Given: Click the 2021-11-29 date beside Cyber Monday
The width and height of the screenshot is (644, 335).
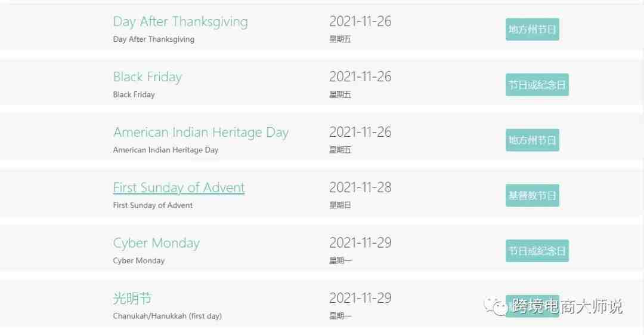Looking at the screenshot, I should click(x=360, y=243).
